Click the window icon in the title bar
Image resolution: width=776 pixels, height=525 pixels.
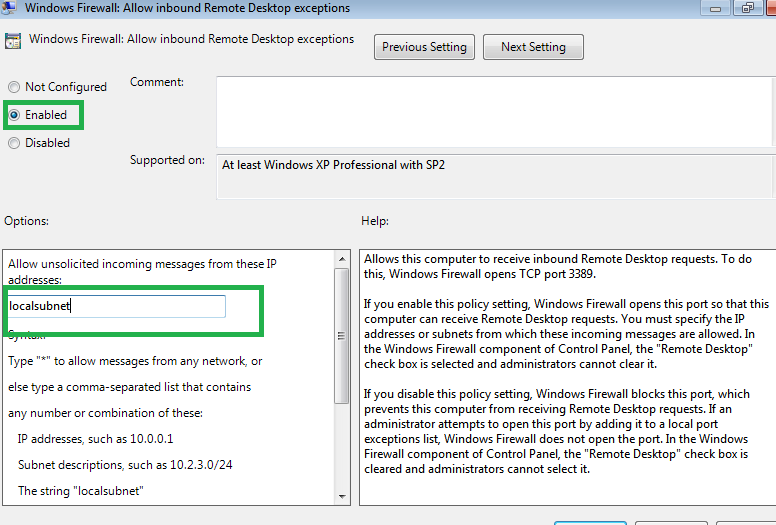(11, 8)
